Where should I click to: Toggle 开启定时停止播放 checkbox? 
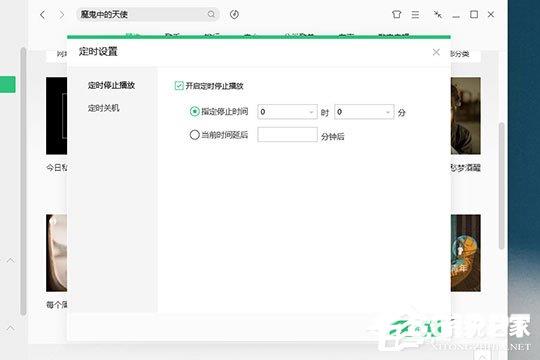179,85
